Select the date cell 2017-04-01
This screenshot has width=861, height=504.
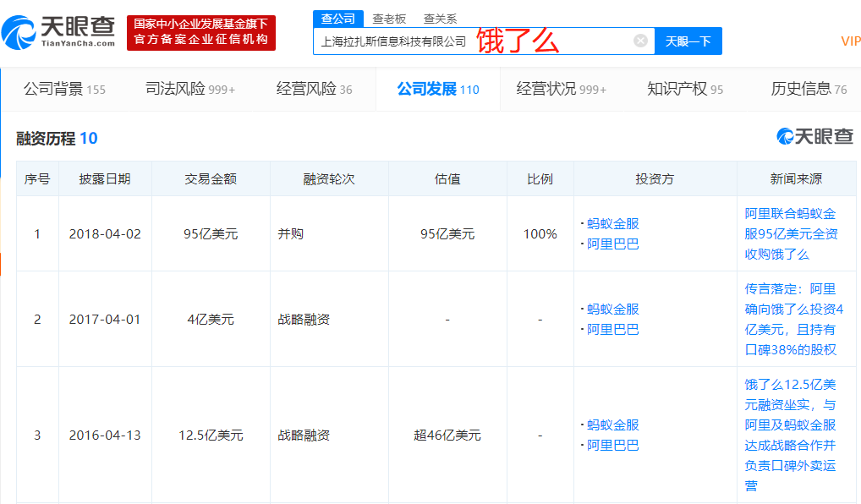[x=105, y=320]
